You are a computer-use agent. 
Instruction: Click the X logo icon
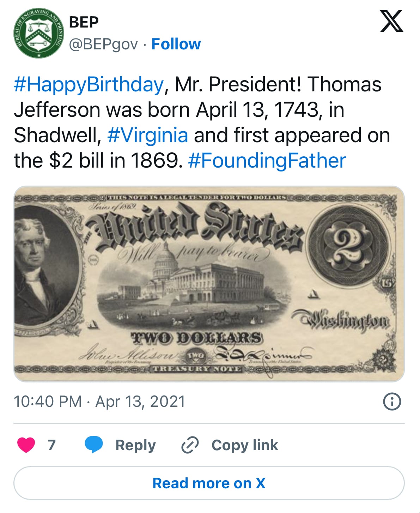(391, 21)
